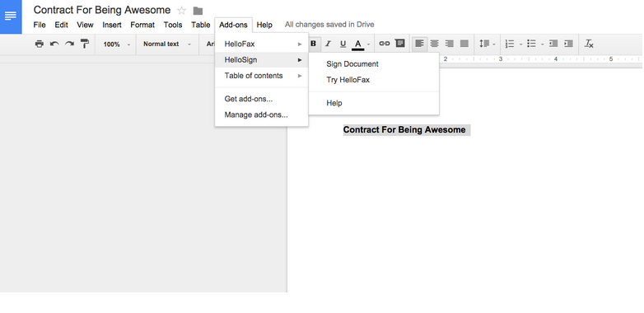Select justify alignment
The width and height of the screenshot is (644, 313).
[x=464, y=44]
